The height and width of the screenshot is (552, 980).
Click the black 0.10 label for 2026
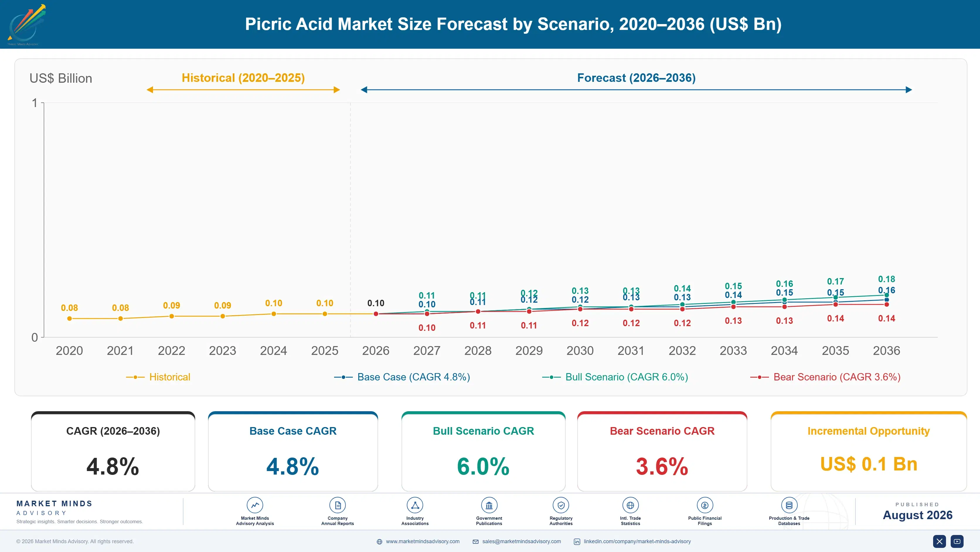point(376,303)
